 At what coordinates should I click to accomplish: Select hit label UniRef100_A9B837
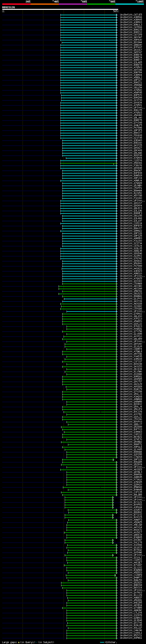131,597
